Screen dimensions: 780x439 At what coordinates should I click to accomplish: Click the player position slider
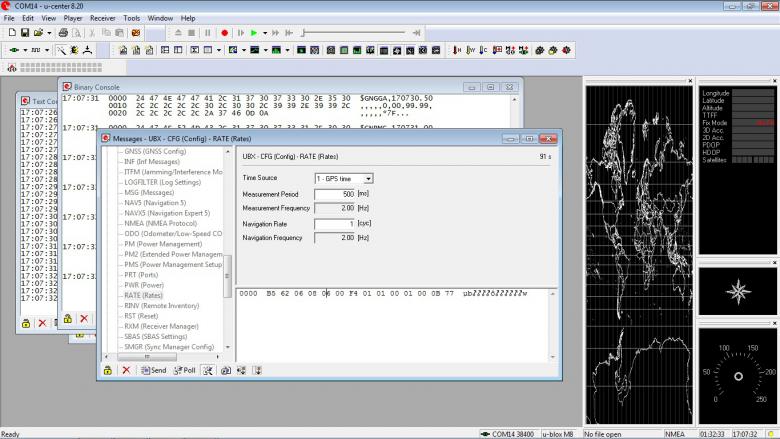[353, 33]
